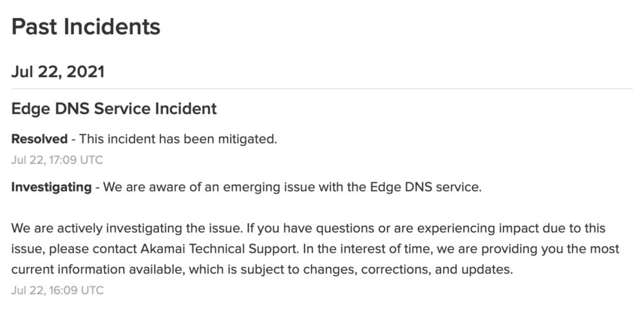Click the Resolved status label

(39, 139)
